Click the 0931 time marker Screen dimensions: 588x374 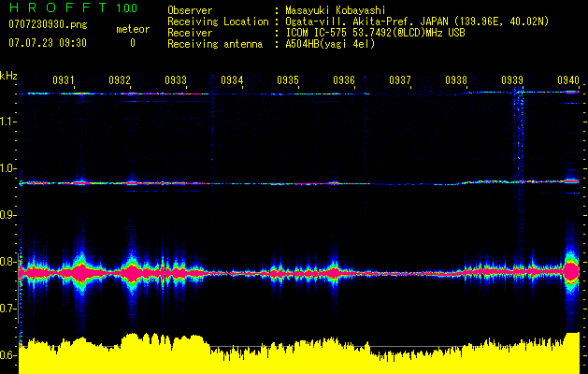click(64, 79)
